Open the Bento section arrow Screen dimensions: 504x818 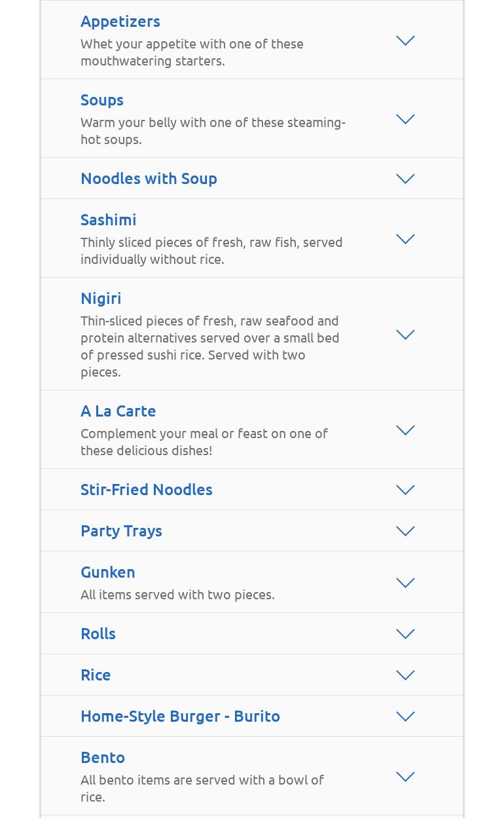[405, 777]
